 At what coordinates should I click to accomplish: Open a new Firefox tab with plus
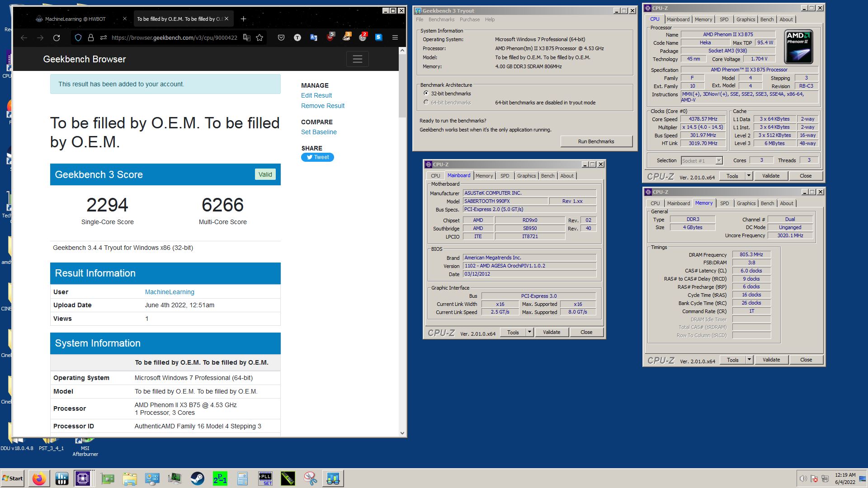244,19
